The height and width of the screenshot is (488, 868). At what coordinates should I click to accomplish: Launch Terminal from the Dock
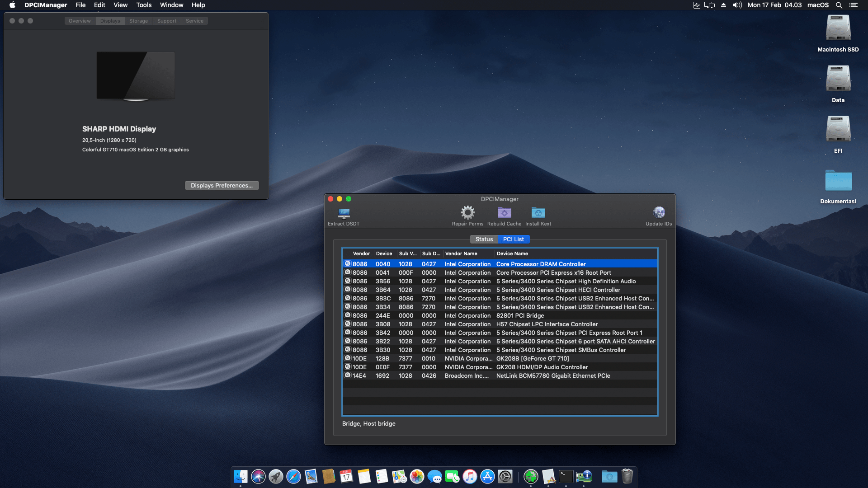[x=566, y=476]
